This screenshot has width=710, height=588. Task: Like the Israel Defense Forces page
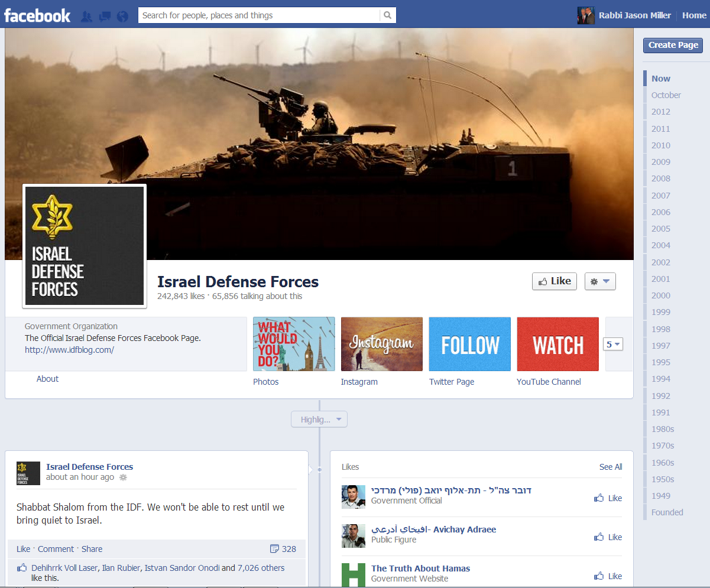click(x=555, y=281)
